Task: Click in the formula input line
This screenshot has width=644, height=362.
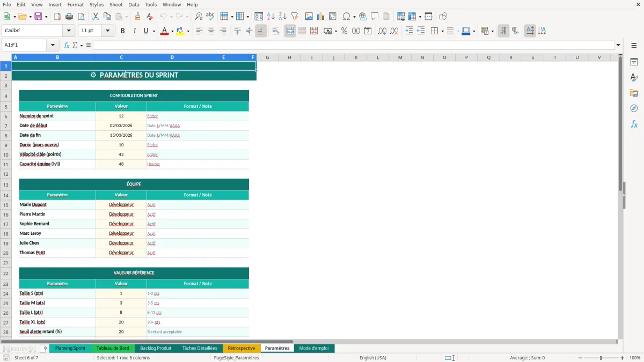Action: (353, 45)
